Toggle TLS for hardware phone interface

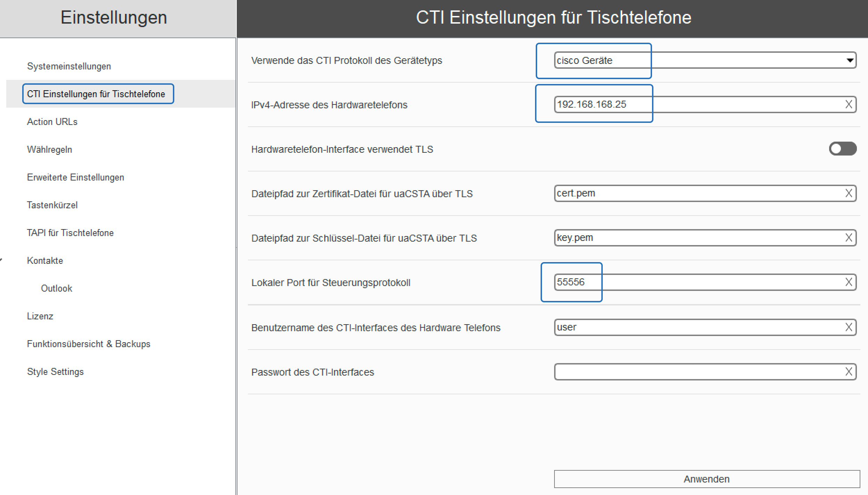pos(842,149)
